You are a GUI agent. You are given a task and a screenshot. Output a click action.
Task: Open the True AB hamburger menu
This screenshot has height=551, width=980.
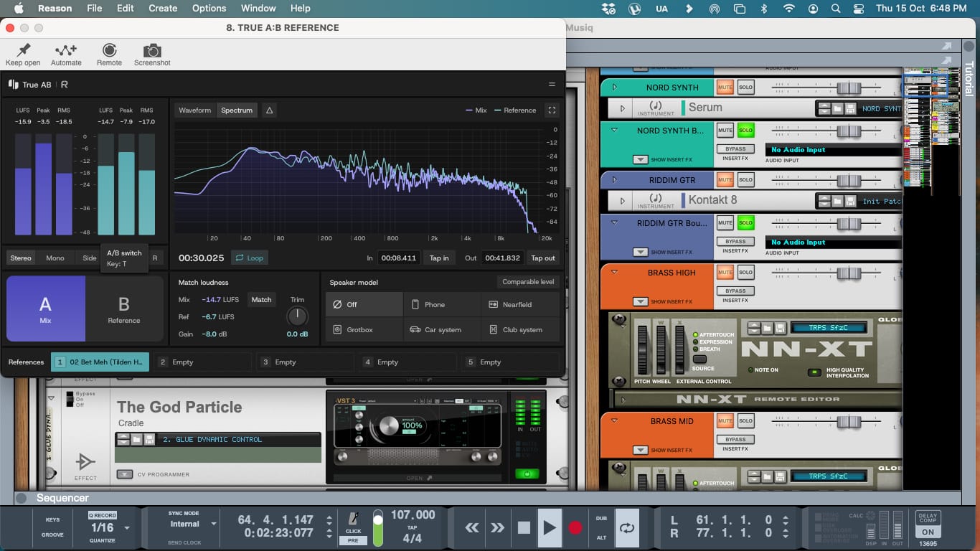[552, 85]
